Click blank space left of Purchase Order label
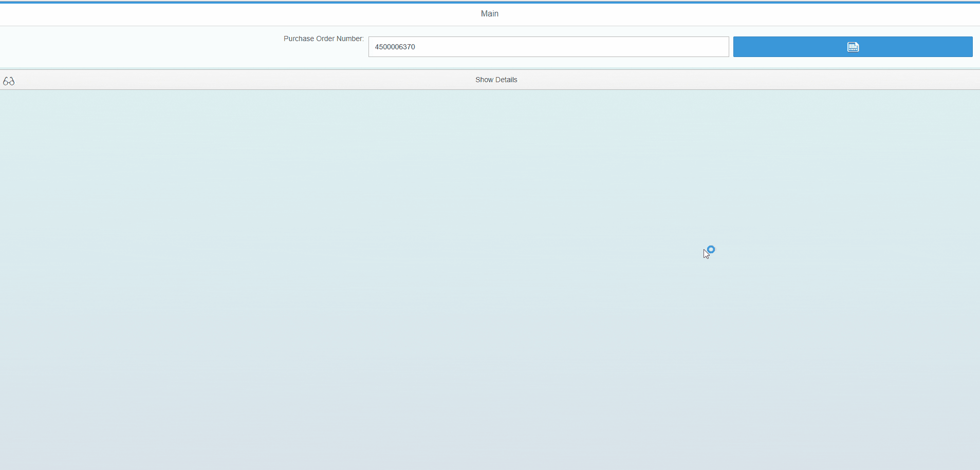Screen dimensions: 980x470 [x=139, y=46]
